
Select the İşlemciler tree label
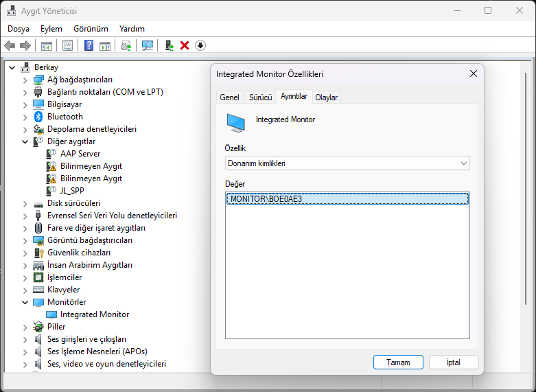pyautogui.click(x=65, y=277)
